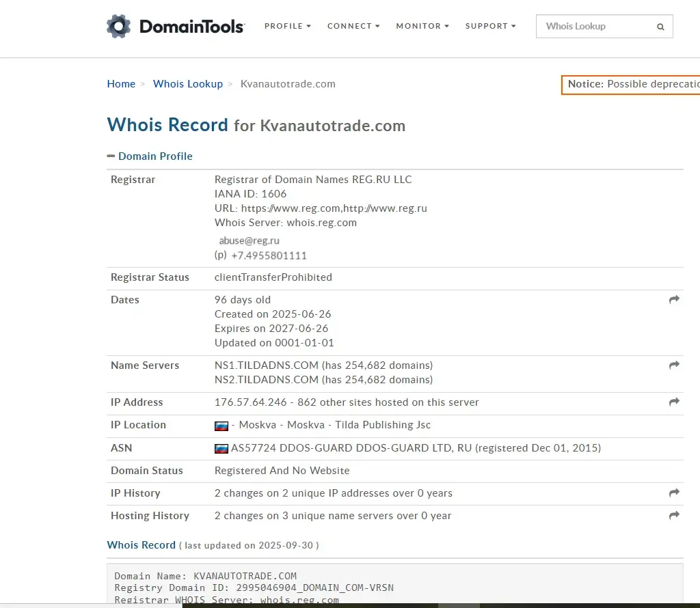Open the Profile dropdown menu
The height and width of the screenshot is (608, 700).
click(x=288, y=27)
